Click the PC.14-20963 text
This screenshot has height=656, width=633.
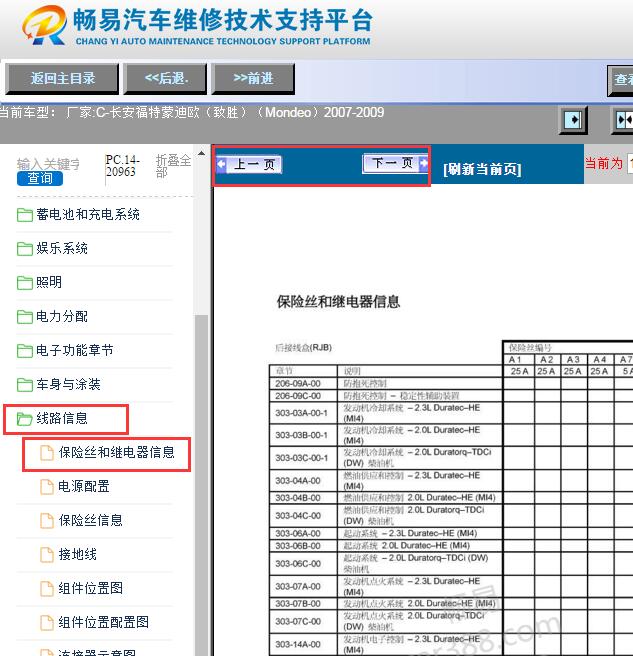pyautogui.click(x=122, y=166)
